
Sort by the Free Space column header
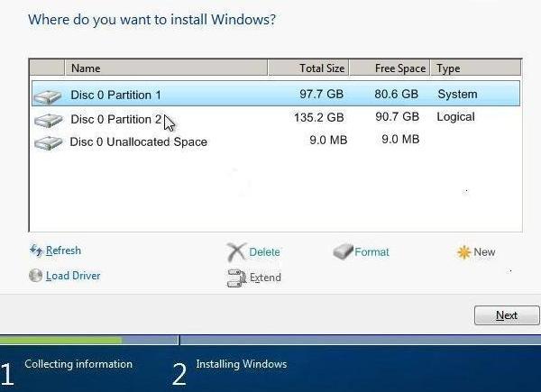click(x=390, y=68)
